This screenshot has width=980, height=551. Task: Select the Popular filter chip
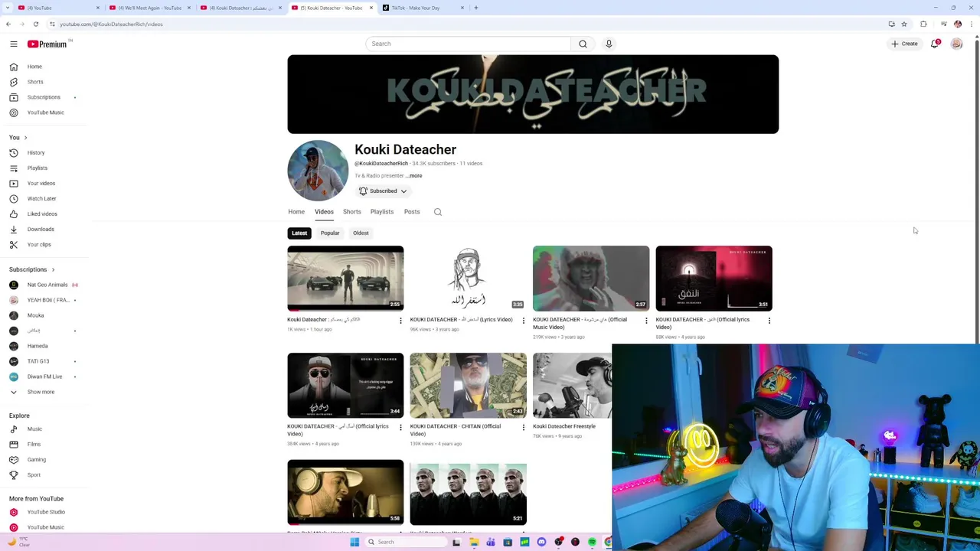330,233
